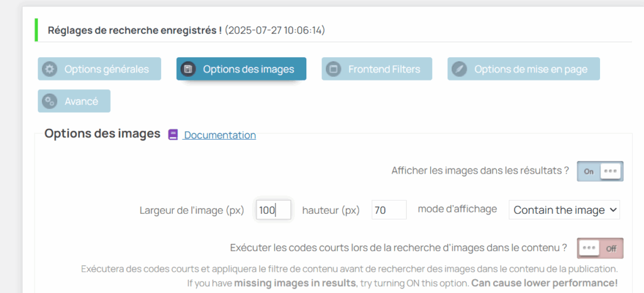Image resolution: width=644 pixels, height=293 pixels.
Task: Click the picture icon on Options des images
Action: pos(188,69)
